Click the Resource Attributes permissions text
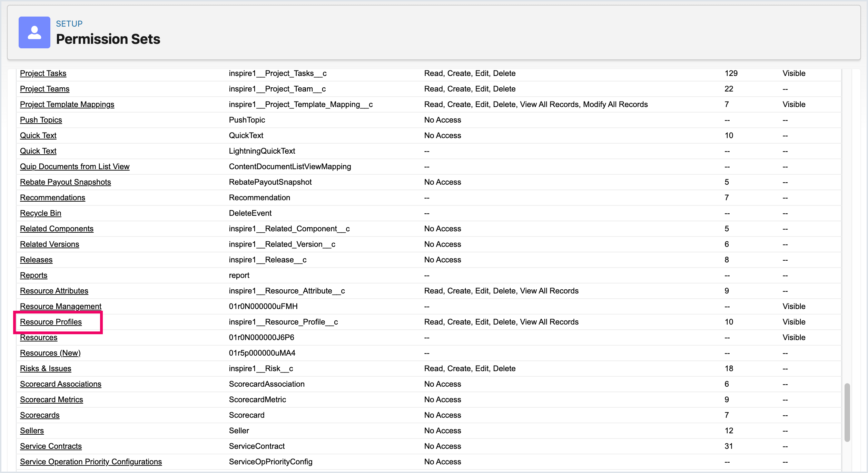 pyautogui.click(x=501, y=291)
